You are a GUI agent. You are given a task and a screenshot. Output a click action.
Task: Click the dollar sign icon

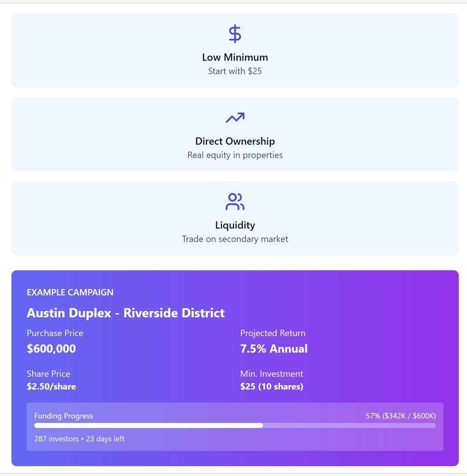pyautogui.click(x=235, y=34)
